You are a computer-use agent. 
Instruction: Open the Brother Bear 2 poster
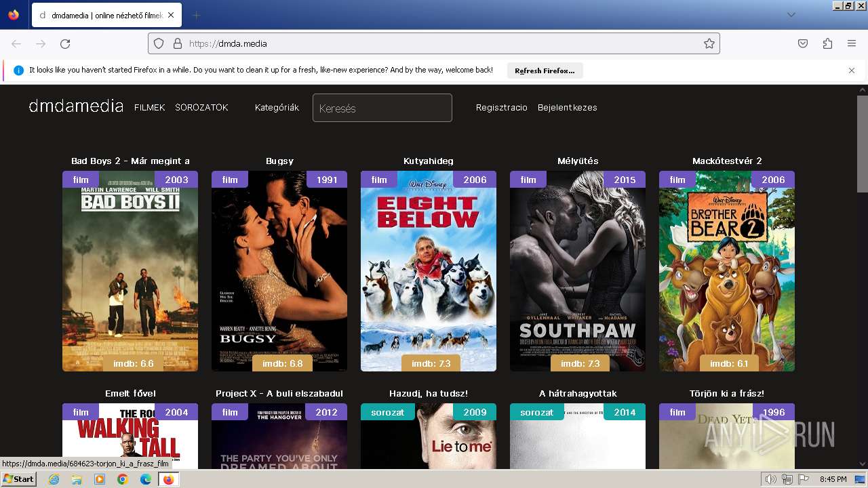[x=727, y=271]
